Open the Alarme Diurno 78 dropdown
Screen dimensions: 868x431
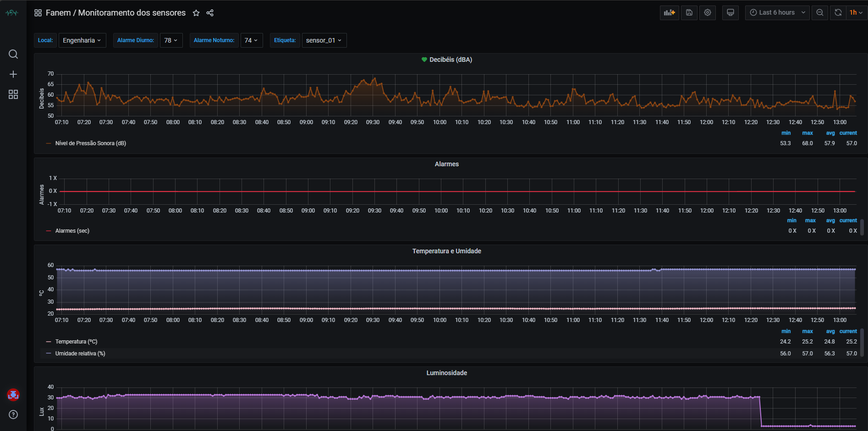click(171, 40)
